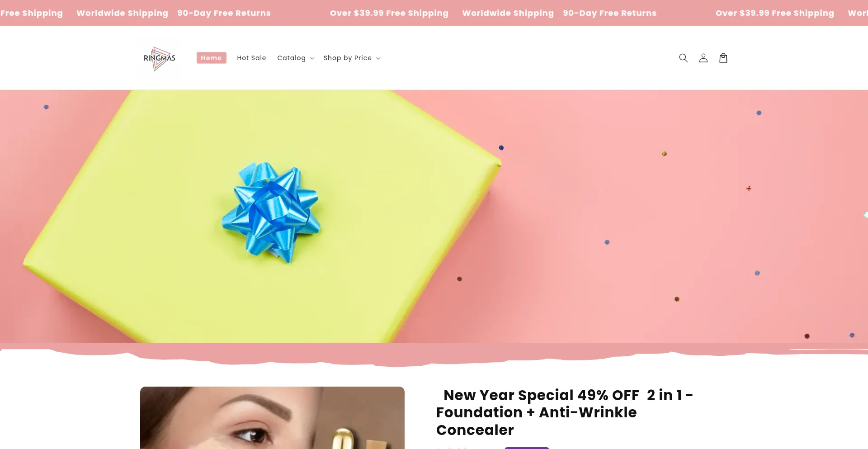Click the account login person icon

(703, 58)
